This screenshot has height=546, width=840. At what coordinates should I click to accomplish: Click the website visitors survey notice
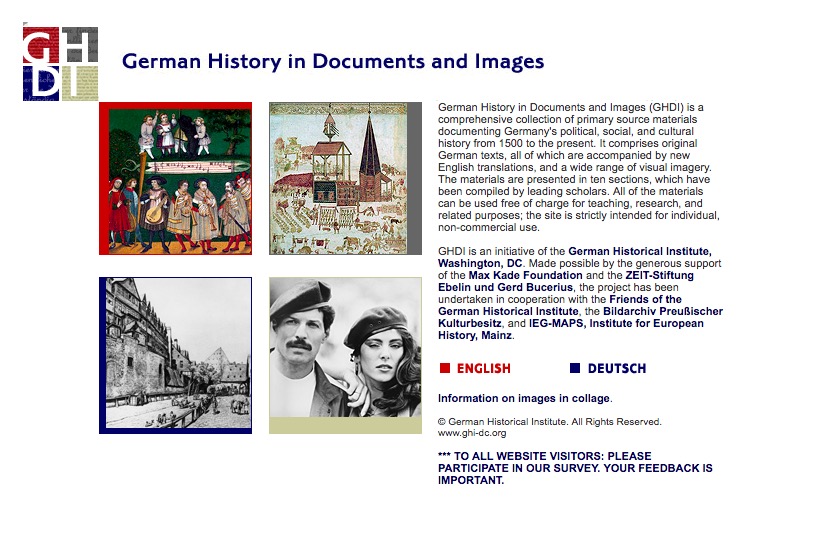[x=575, y=468]
